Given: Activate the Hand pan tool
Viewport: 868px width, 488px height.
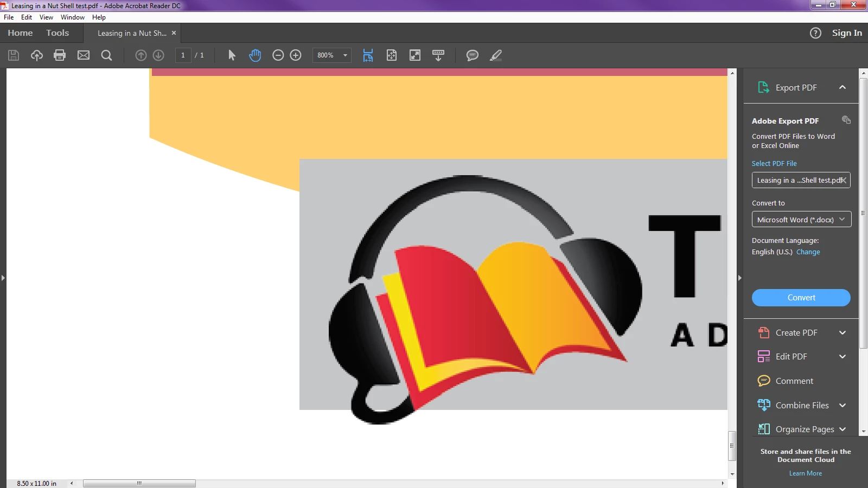Looking at the screenshot, I should (x=255, y=55).
